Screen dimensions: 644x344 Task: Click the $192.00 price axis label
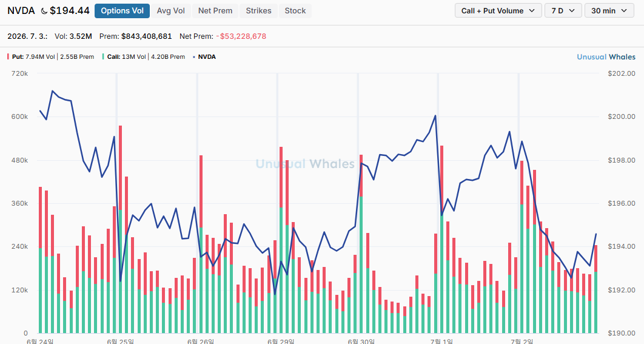(x=622, y=290)
